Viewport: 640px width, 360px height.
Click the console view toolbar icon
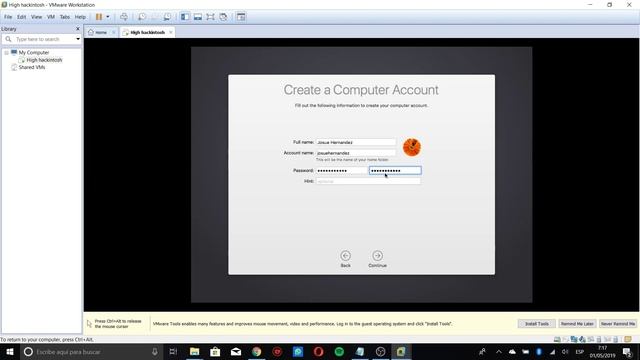[x=241, y=17]
